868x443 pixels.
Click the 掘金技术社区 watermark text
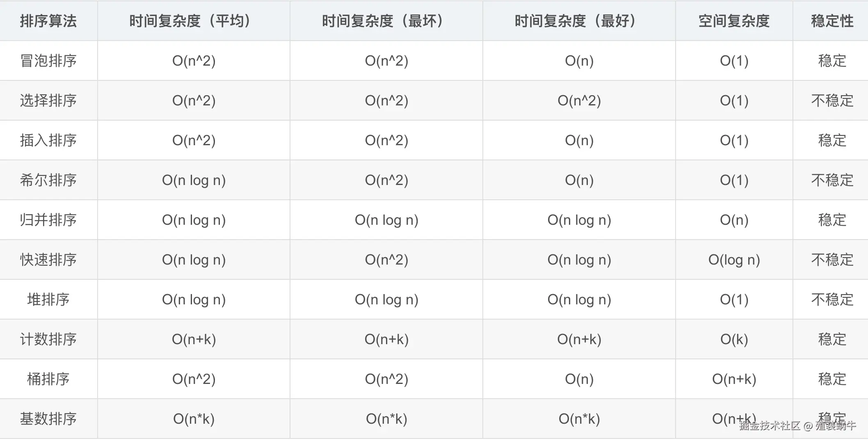click(x=770, y=426)
